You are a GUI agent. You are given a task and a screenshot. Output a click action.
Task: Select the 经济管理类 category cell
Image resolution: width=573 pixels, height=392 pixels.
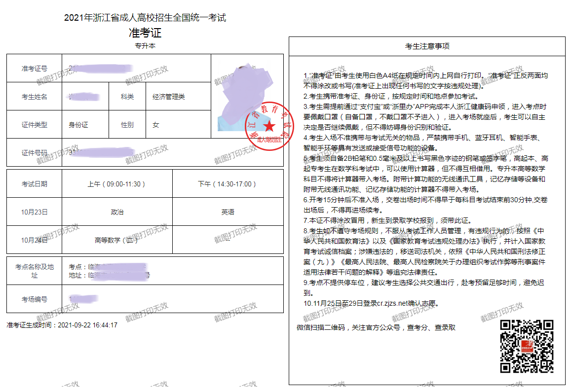168,96
